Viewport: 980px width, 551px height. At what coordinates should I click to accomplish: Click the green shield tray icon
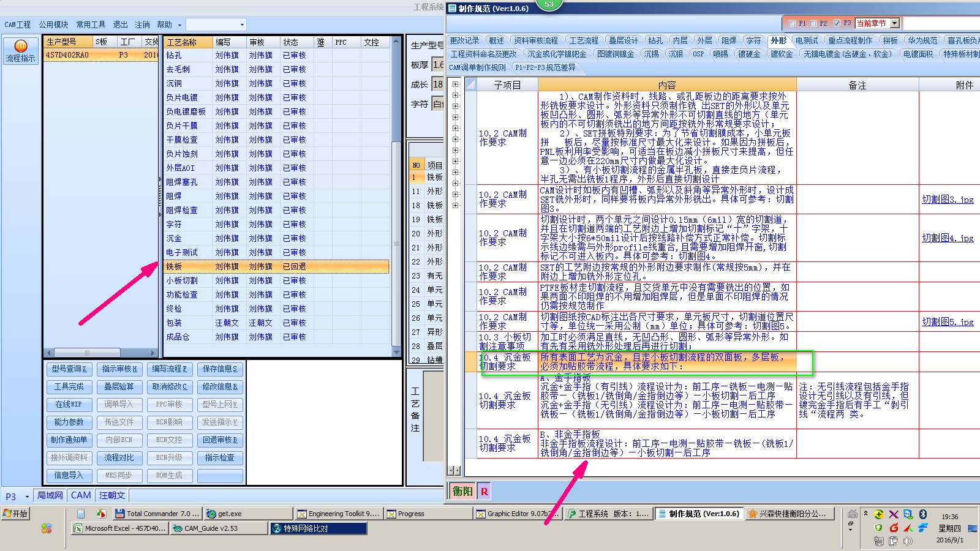(878, 528)
